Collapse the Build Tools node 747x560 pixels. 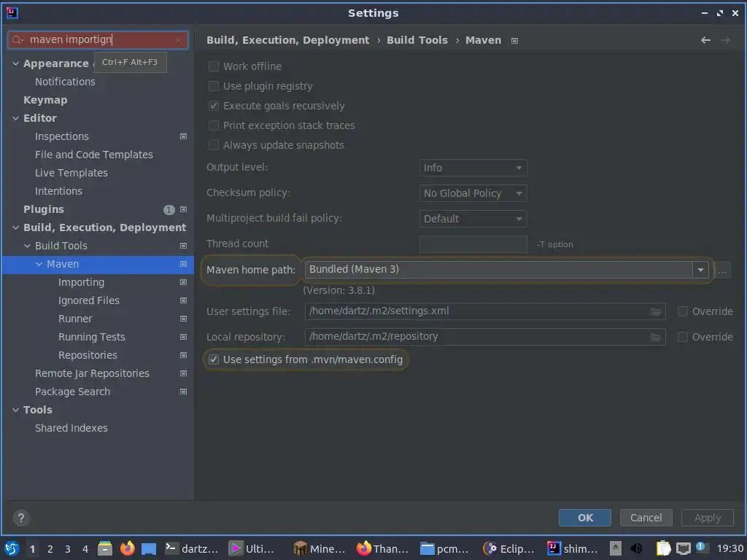[27, 246]
